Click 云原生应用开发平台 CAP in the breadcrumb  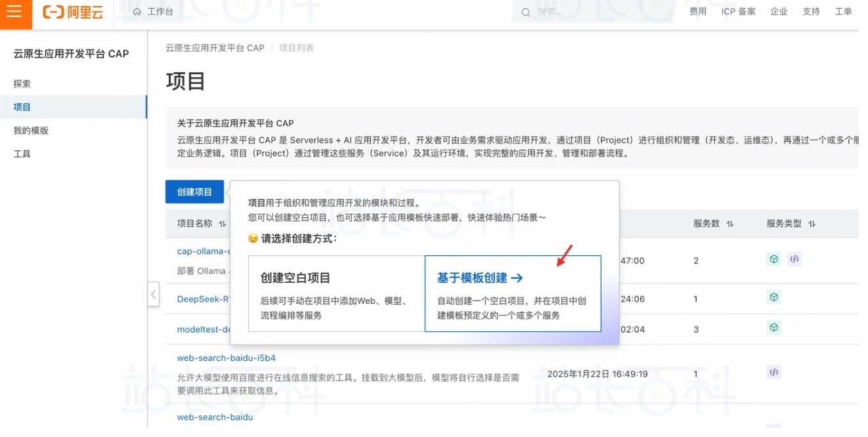pyautogui.click(x=215, y=48)
